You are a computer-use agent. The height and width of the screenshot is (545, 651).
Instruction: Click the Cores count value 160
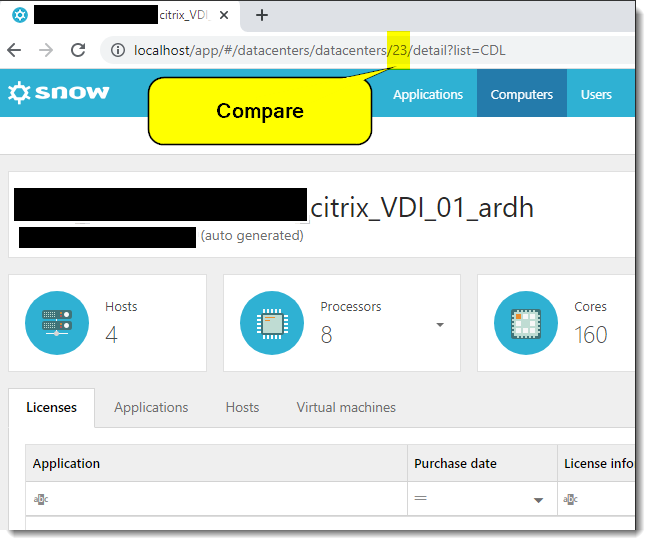click(x=591, y=335)
